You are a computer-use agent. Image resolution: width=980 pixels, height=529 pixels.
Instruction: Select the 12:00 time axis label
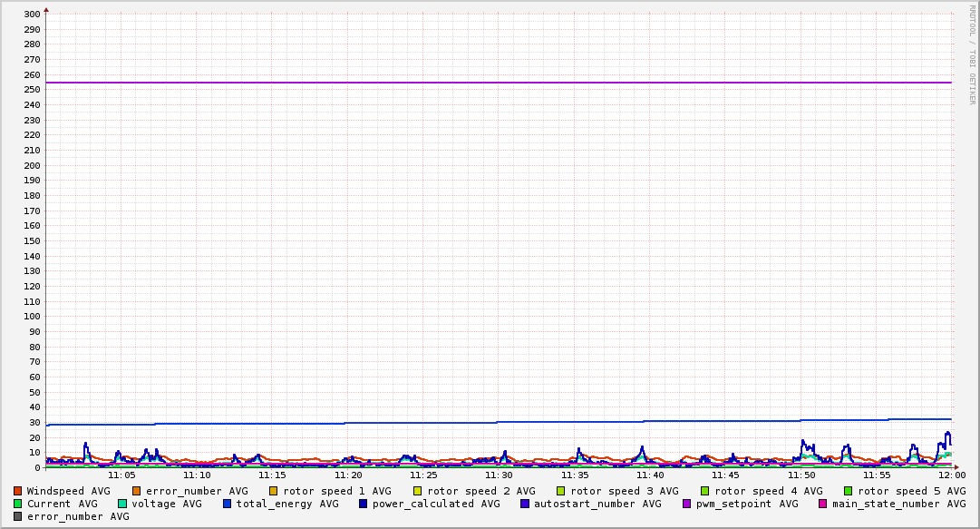click(x=951, y=475)
